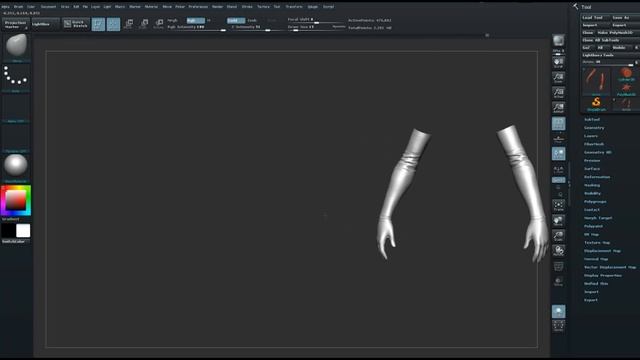Viewport: 640px width, 360px height.
Task: Expand the FiberMesh sub-palette
Action: click(x=594, y=144)
